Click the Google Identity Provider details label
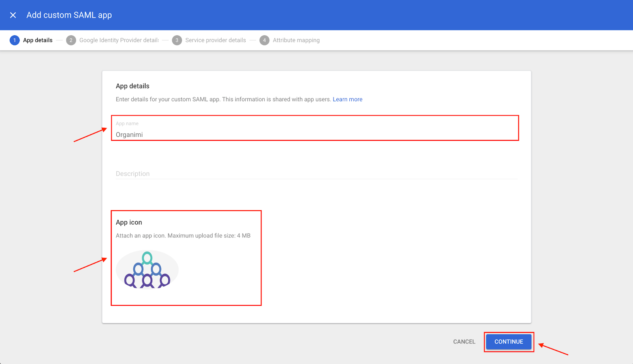Screen dimensions: 633x364 [x=118, y=40]
